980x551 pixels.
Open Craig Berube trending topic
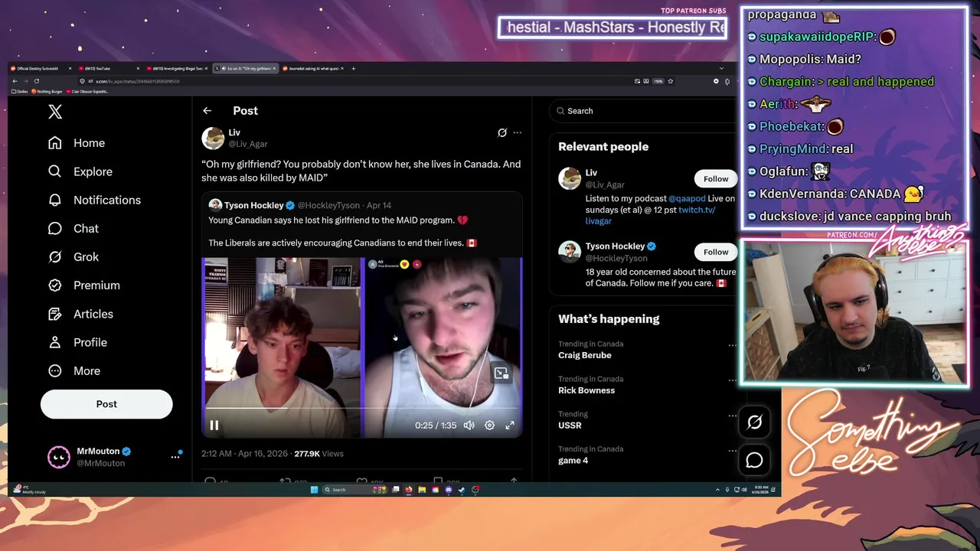[584, 355]
